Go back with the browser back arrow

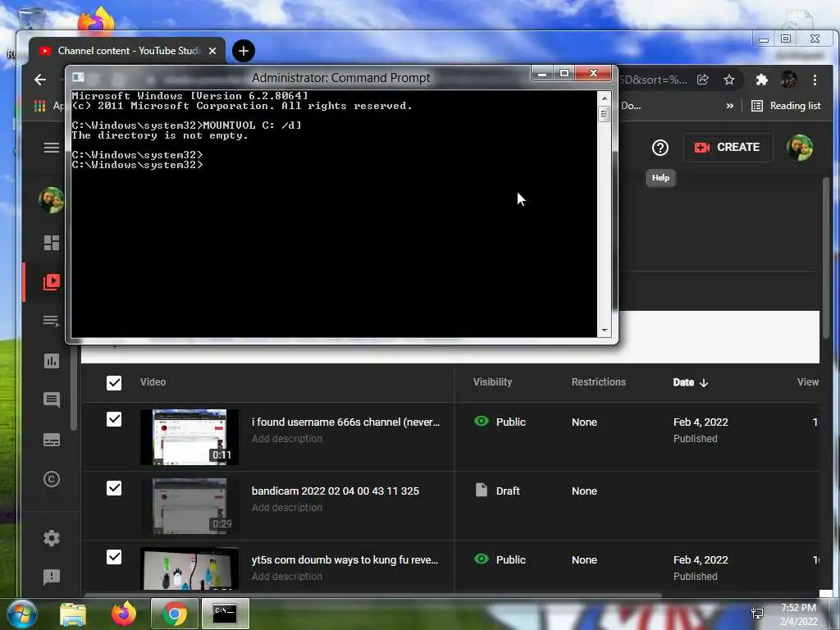[40, 80]
